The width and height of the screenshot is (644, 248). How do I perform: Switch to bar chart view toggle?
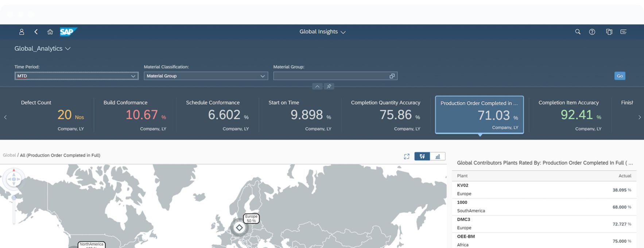coord(438,156)
